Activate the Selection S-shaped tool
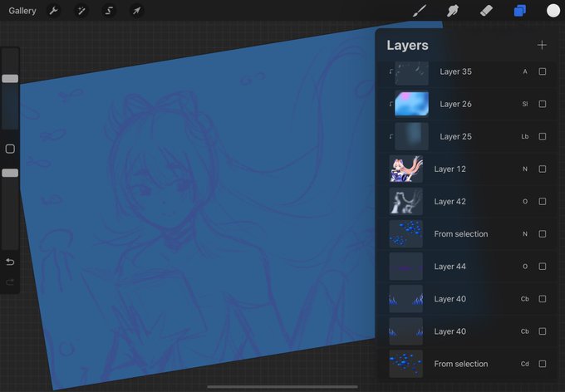Screen dimensions: 565x392 pos(109,11)
